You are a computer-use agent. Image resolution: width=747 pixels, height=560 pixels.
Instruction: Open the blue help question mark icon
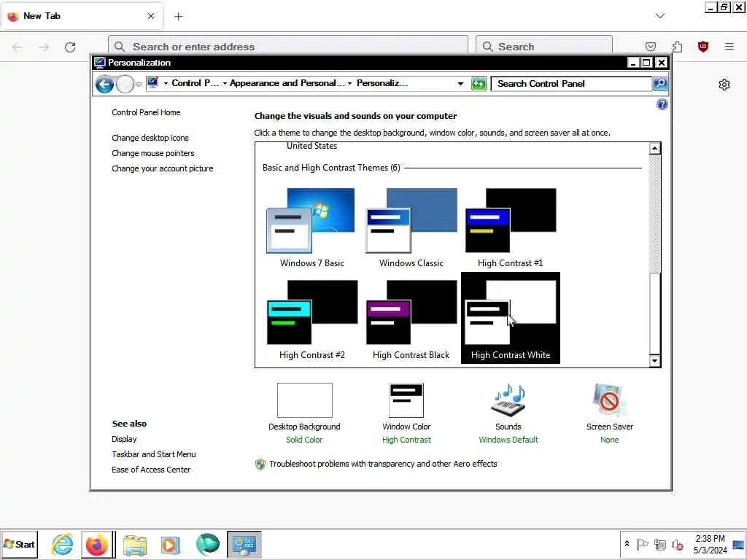click(x=662, y=104)
